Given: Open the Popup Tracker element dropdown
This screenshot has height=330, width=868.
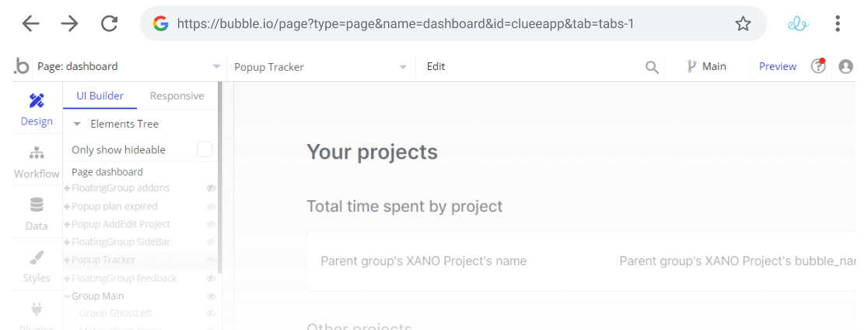Looking at the screenshot, I should [x=320, y=67].
